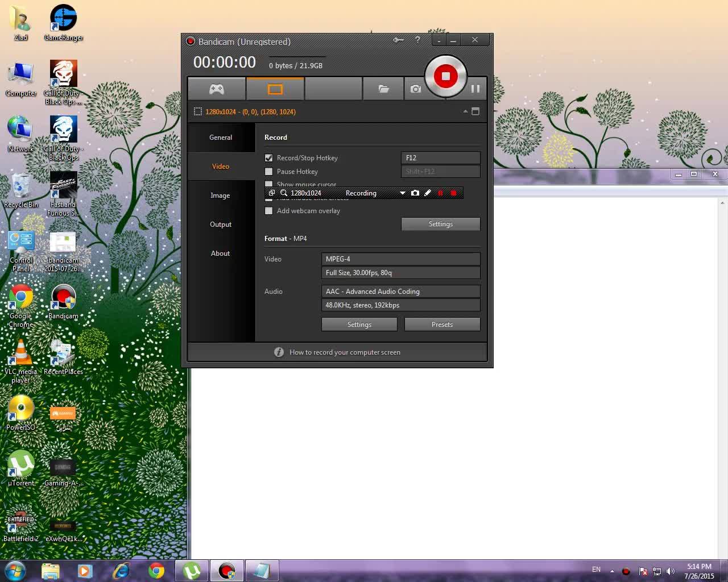Pause the recording with the pause button
The image size is (728, 582).
[x=475, y=89]
